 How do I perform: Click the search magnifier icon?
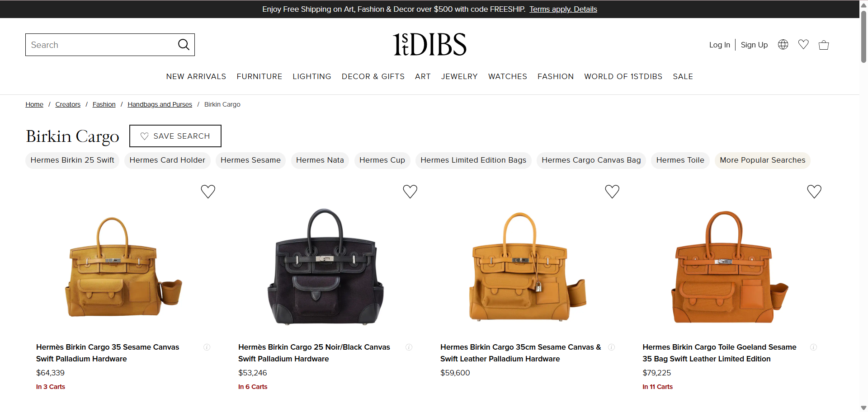coord(184,45)
